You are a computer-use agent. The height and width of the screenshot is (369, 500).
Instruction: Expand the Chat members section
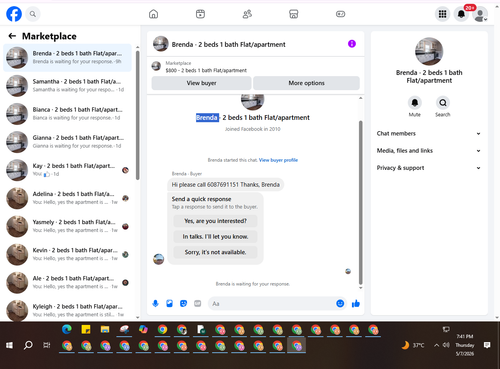click(429, 133)
